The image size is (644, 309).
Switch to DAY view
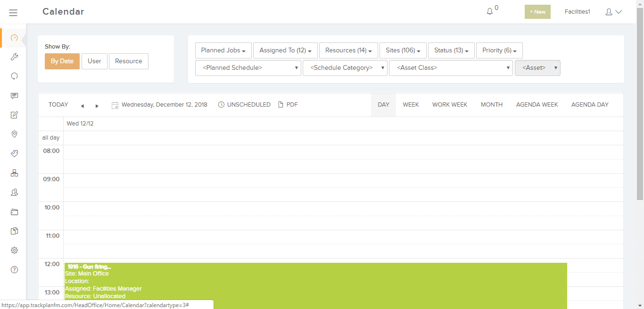(383, 105)
